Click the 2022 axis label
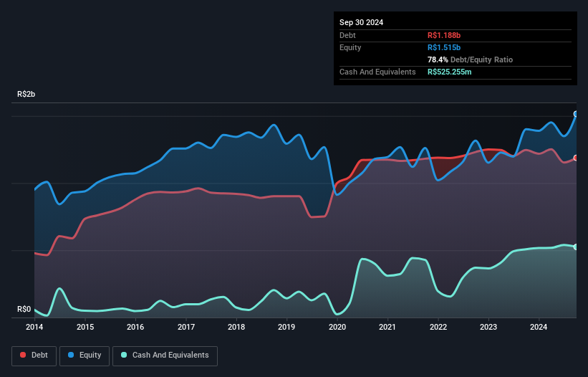The width and height of the screenshot is (588, 377). click(438, 327)
